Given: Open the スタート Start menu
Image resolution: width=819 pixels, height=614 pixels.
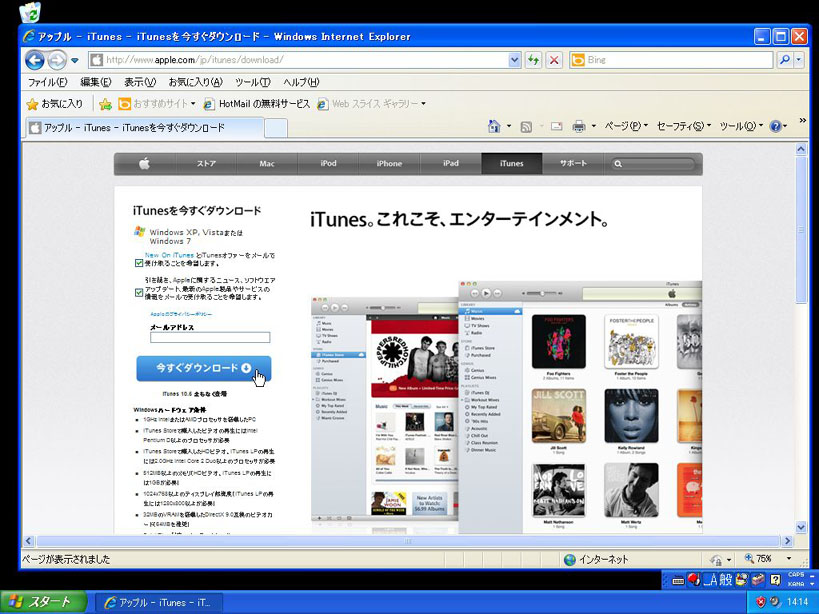Looking at the screenshot, I should [43, 602].
